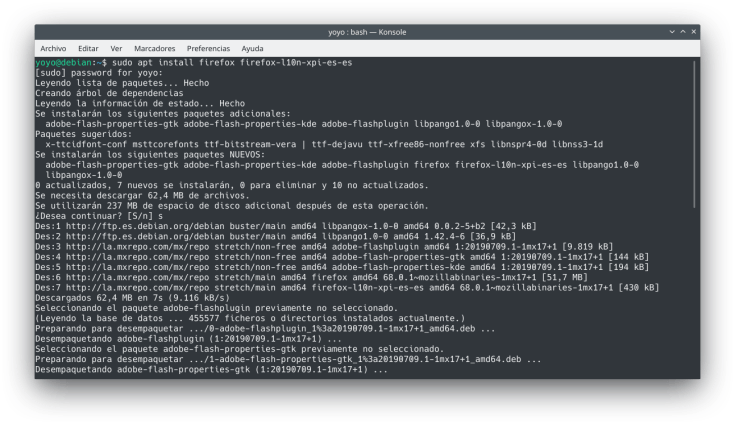Open the Preferencias menu
This screenshot has height=424, width=735.
coord(208,48)
